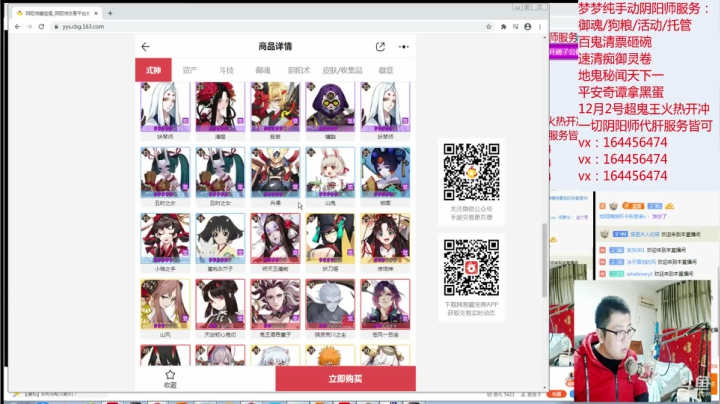Add to favorites with 收藏 star
Screen dimensions: 720x404
[x=170, y=379]
